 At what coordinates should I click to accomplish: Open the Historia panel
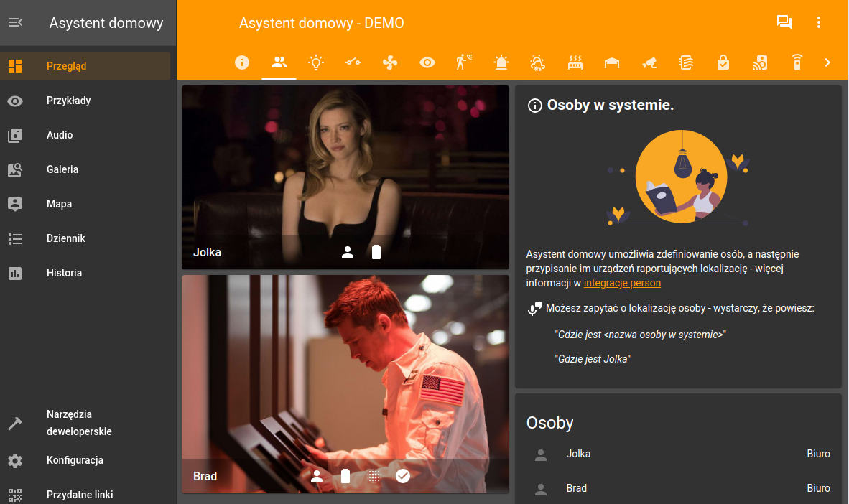tap(85, 273)
